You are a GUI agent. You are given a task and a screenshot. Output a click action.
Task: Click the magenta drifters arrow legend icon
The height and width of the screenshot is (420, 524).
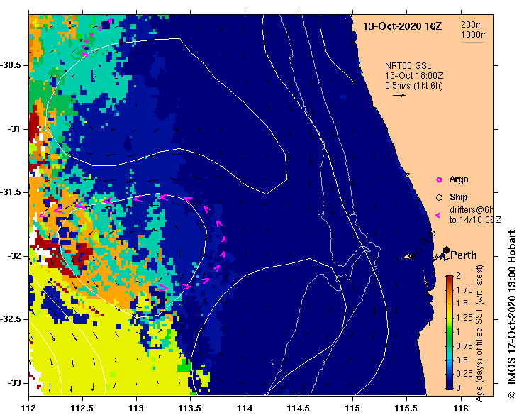(x=437, y=216)
